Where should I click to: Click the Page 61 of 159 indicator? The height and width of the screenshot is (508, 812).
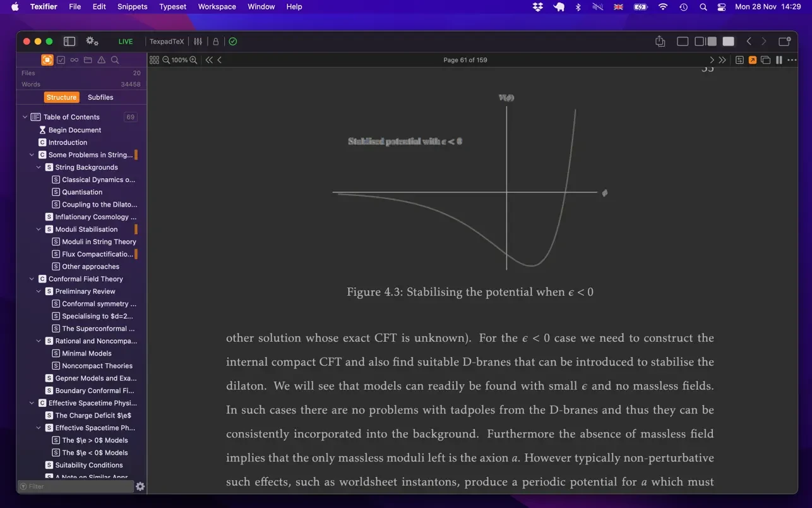465,60
